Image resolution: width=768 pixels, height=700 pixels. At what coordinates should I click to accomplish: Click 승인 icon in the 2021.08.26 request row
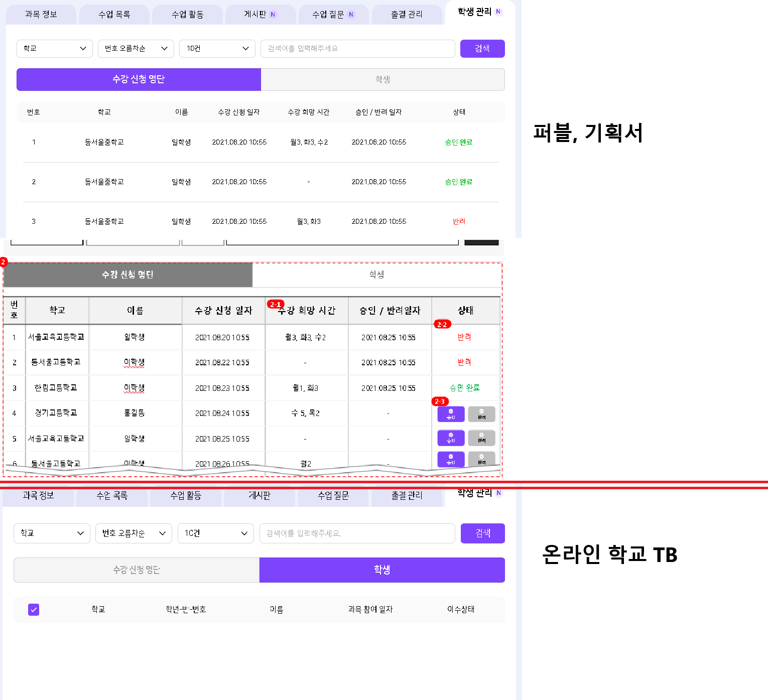(451, 459)
